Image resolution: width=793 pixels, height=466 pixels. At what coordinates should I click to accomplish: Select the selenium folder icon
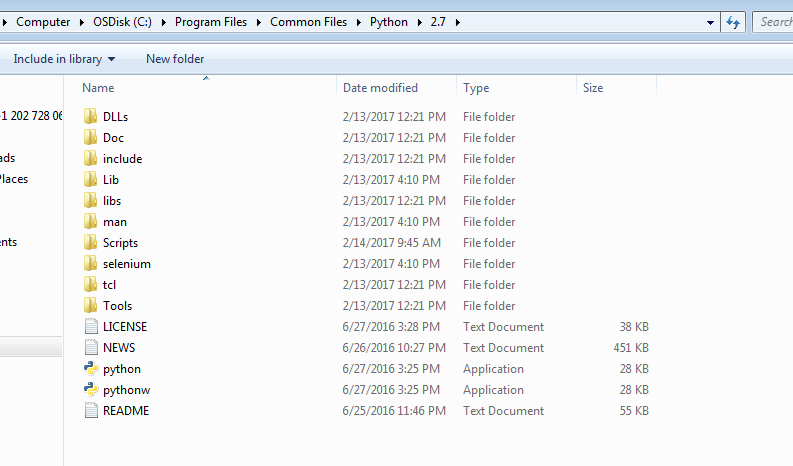click(91, 264)
